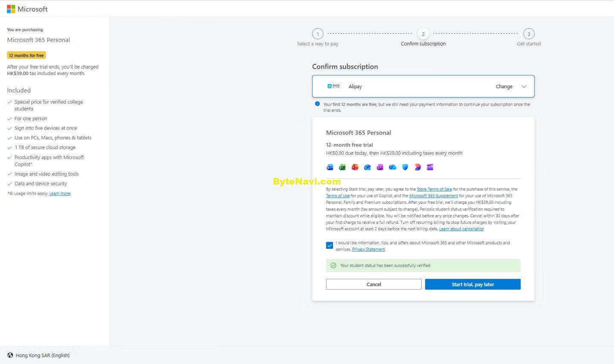Open Learn more about AI usage limits

60,194
